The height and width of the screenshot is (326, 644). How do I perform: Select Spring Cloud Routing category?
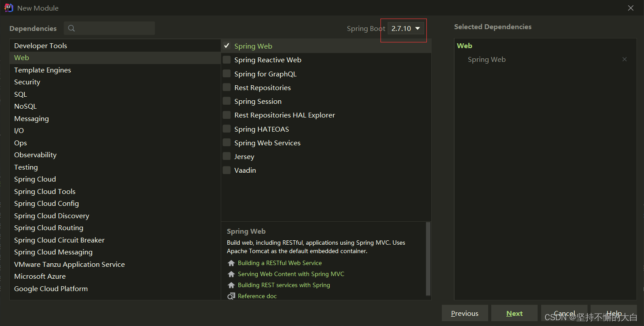[115, 228]
